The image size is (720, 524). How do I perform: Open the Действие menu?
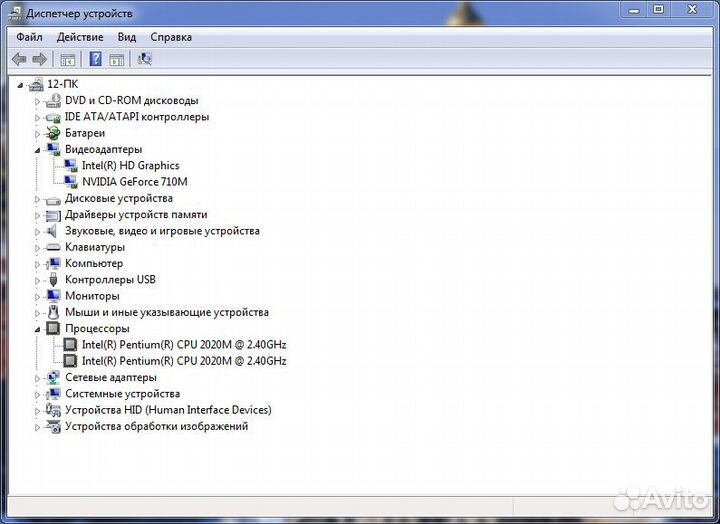point(80,37)
